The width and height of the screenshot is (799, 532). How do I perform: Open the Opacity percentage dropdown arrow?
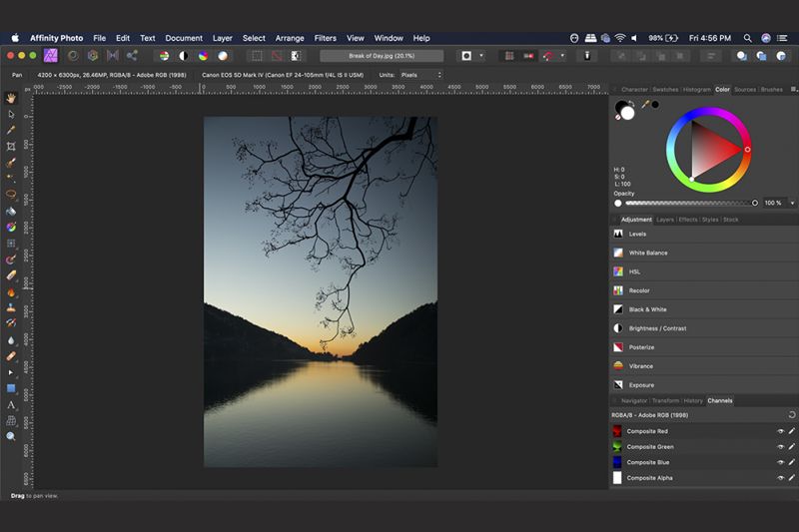pyautogui.click(x=792, y=203)
